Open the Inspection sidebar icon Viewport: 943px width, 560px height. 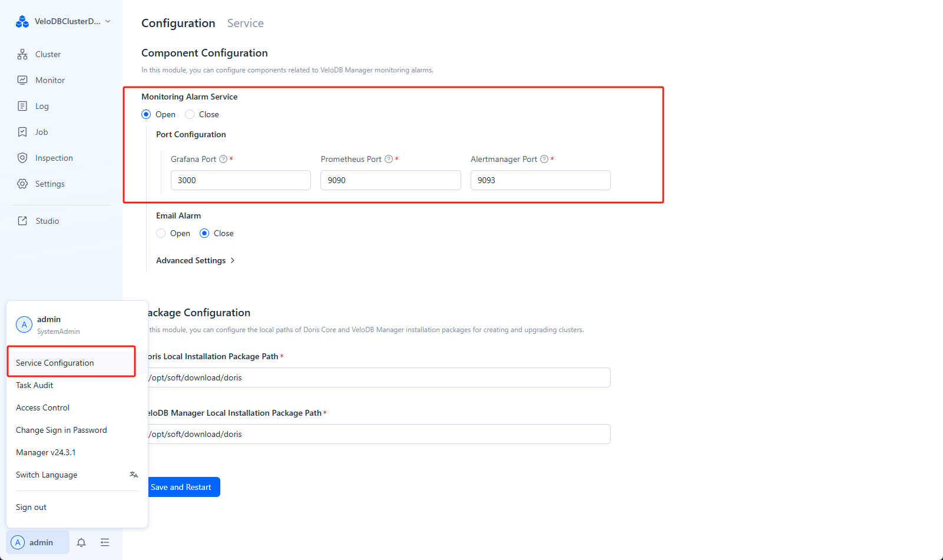click(x=22, y=157)
